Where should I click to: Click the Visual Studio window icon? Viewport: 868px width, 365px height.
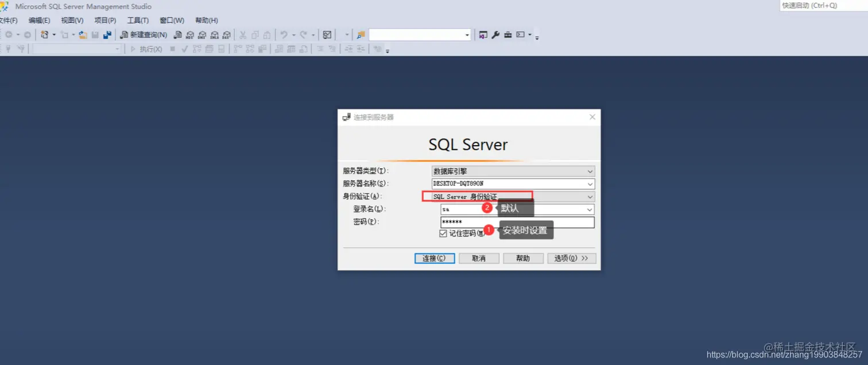[483, 35]
